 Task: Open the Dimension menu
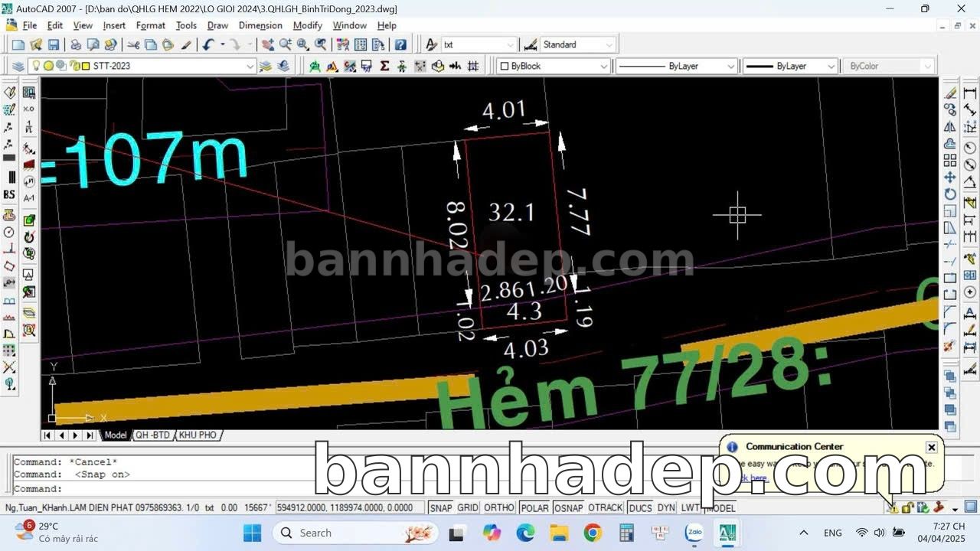pyautogui.click(x=260, y=25)
